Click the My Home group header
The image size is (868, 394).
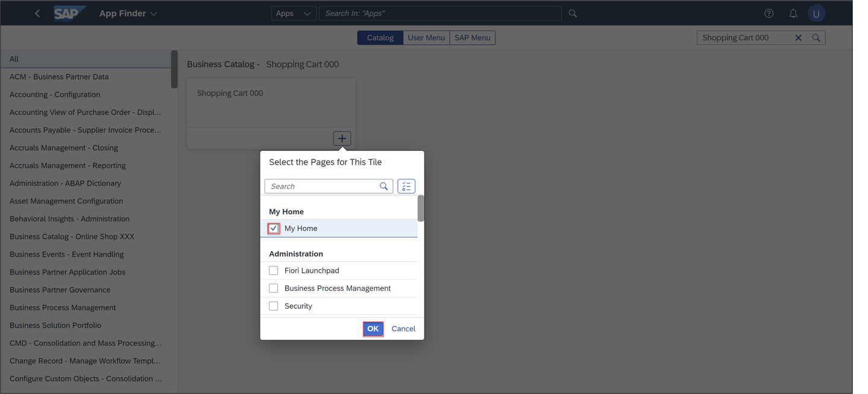click(286, 212)
